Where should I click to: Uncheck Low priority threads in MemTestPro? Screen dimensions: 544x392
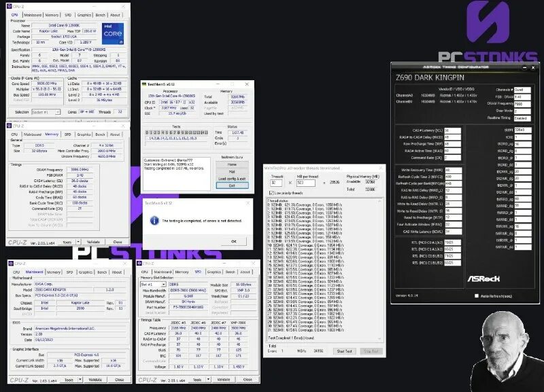270,192
